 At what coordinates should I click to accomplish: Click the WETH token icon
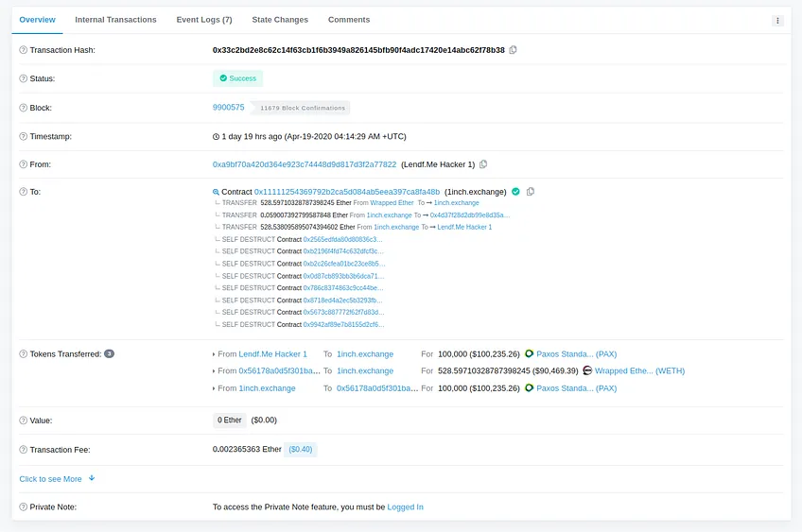(587, 370)
